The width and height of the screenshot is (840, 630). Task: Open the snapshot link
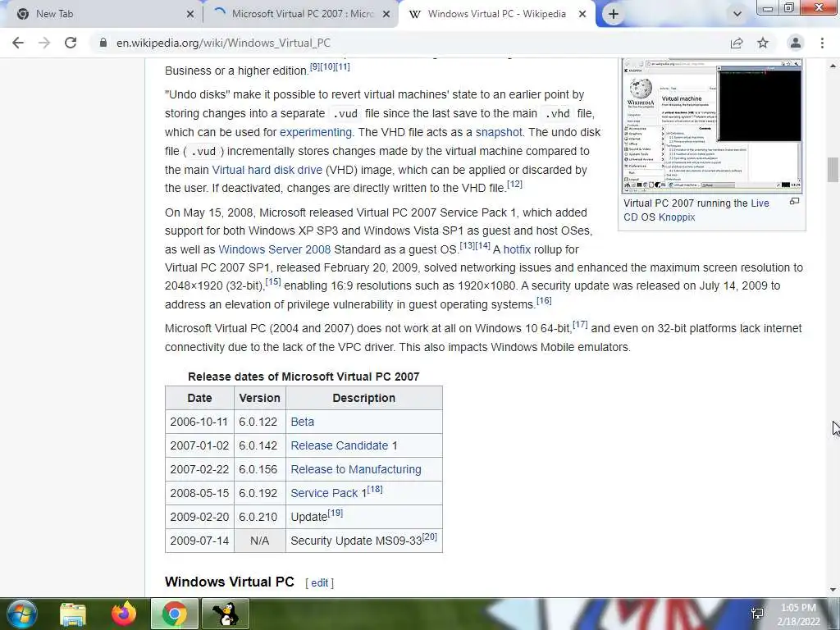(498, 132)
